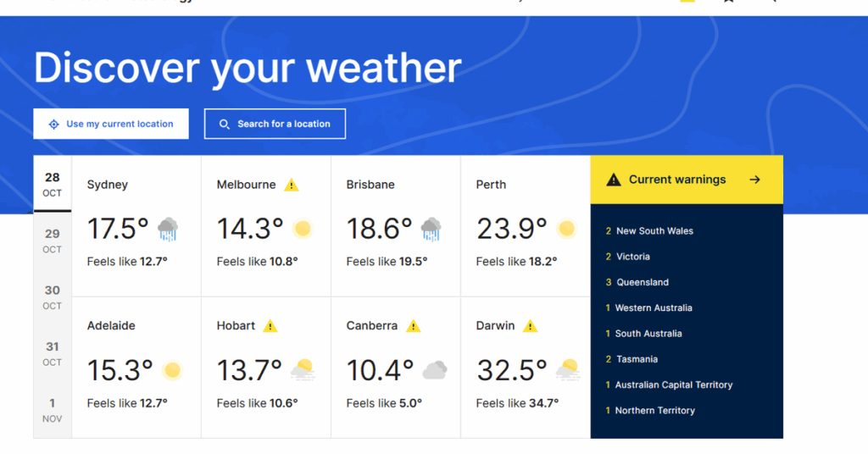Image resolution: width=868 pixels, height=454 pixels.
Task: Click Darwin's yellow warning triangle icon
Action: coord(530,326)
